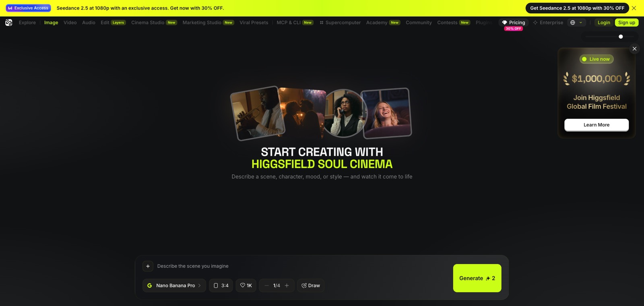Click the add attachment plus button

148,266
